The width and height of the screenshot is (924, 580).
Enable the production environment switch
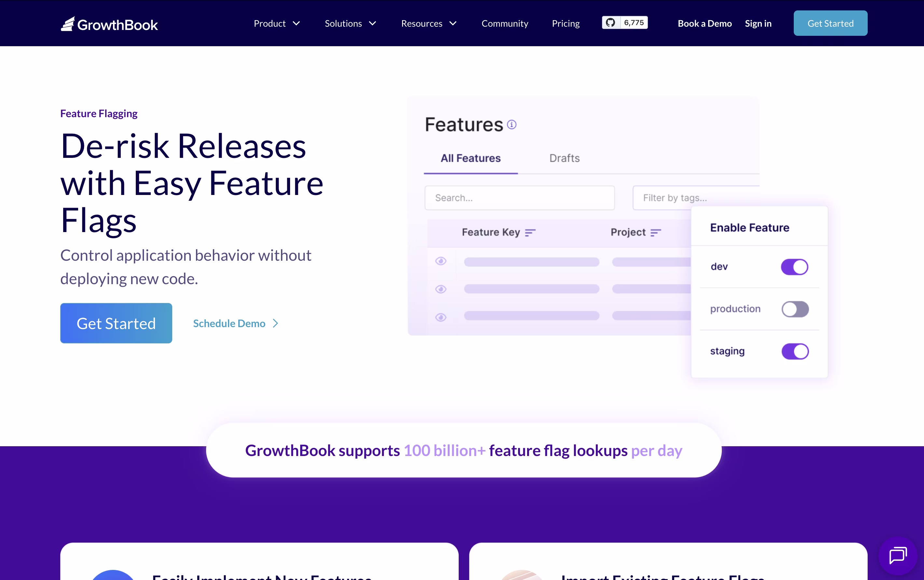point(795,309)
